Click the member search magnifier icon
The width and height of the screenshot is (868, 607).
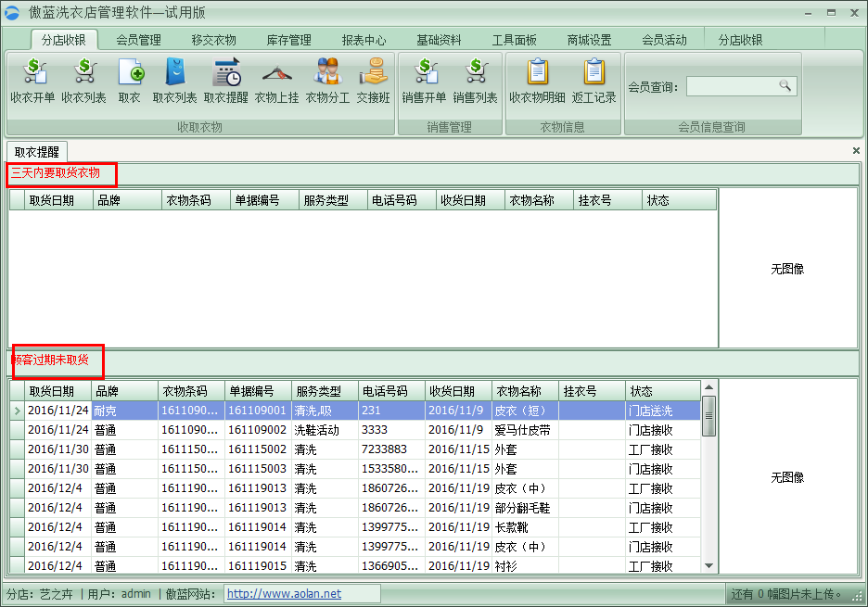point(785,86)
